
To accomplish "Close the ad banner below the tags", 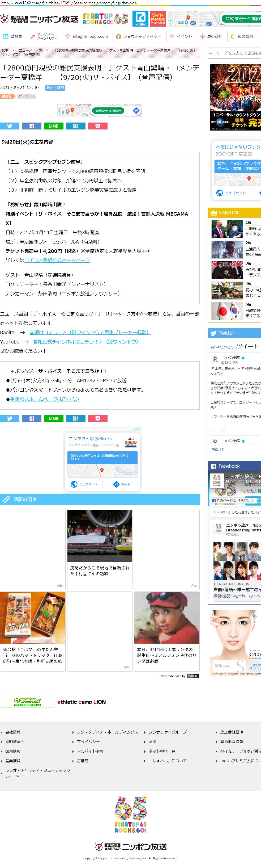I will (x=59, y=115).
